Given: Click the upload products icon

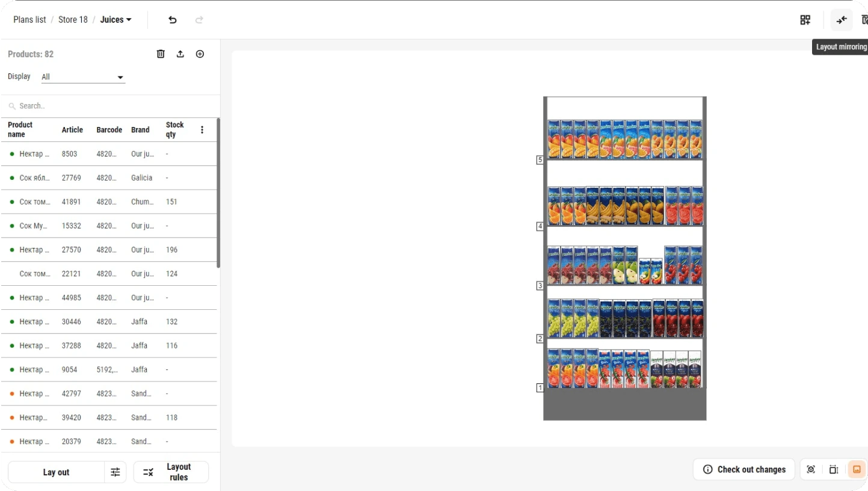Looking at the screenshot, I should (180, 54).
